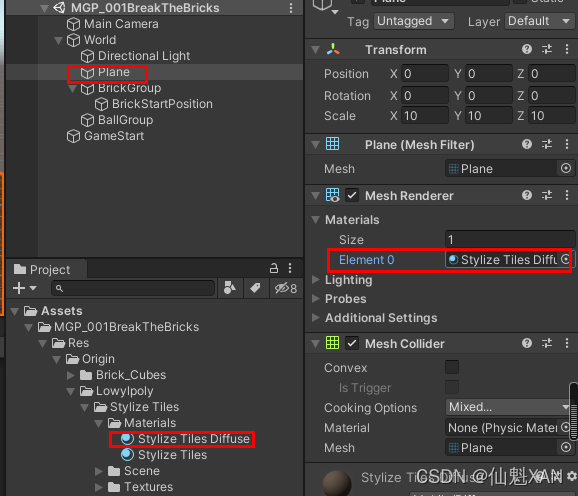Screen dimensions: 578x496
Task: Open Search by Label filter icon
Action: click(255, 288)
